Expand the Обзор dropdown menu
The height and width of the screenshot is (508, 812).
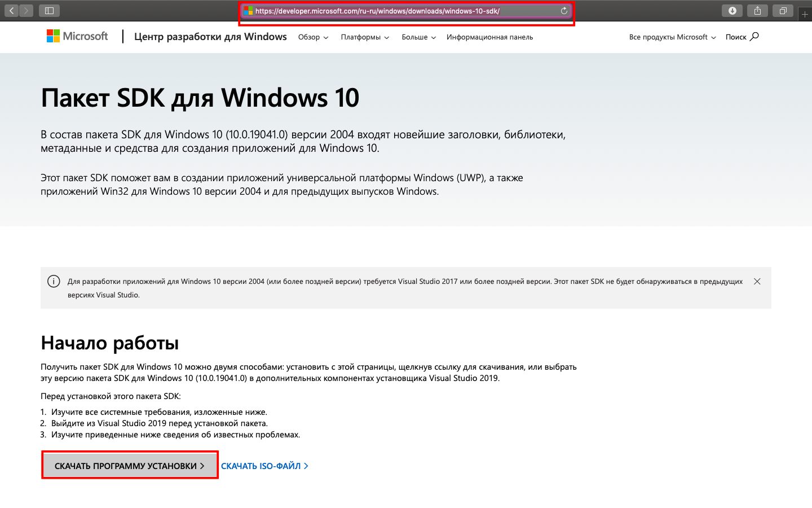coord(313,37)
